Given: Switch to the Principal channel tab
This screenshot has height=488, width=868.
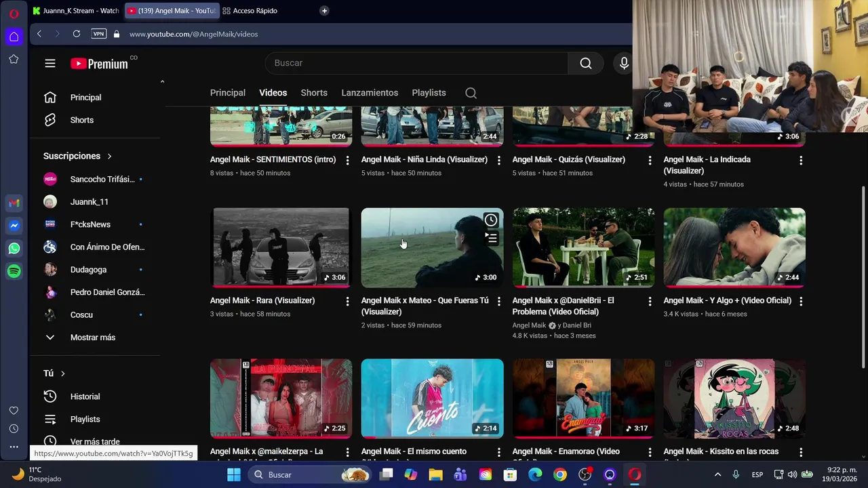Looking at the screenshot, I should (x=228, y=93).
